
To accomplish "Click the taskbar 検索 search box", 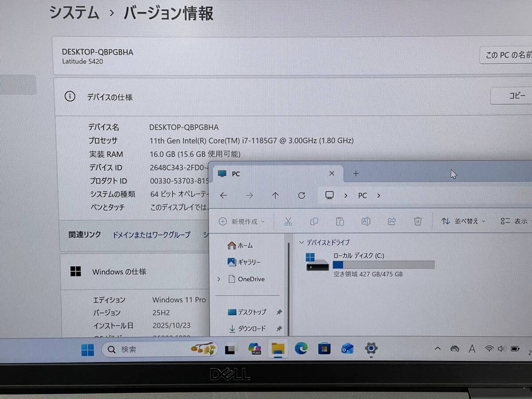I will tap(160, 349).
